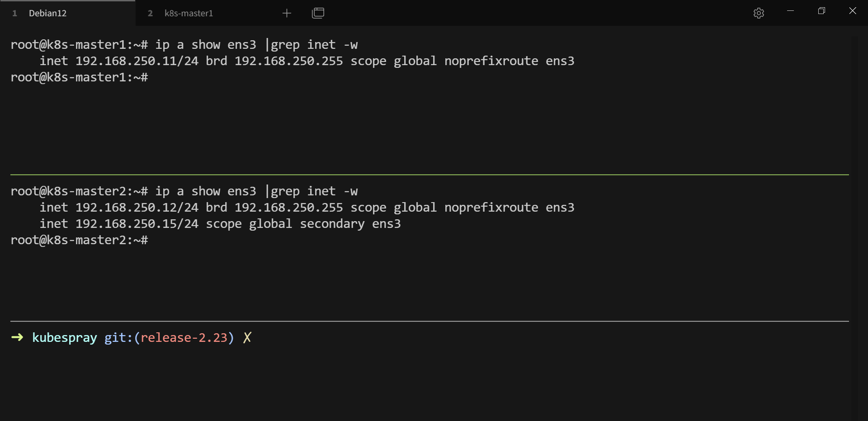868x421 pixels.
Task: Click the 192.168.250.11/24 address text
Action: tap(137, 61)
